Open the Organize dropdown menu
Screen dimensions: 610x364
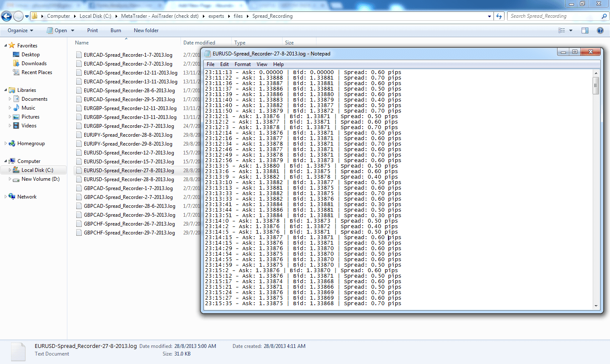(20, 30)
